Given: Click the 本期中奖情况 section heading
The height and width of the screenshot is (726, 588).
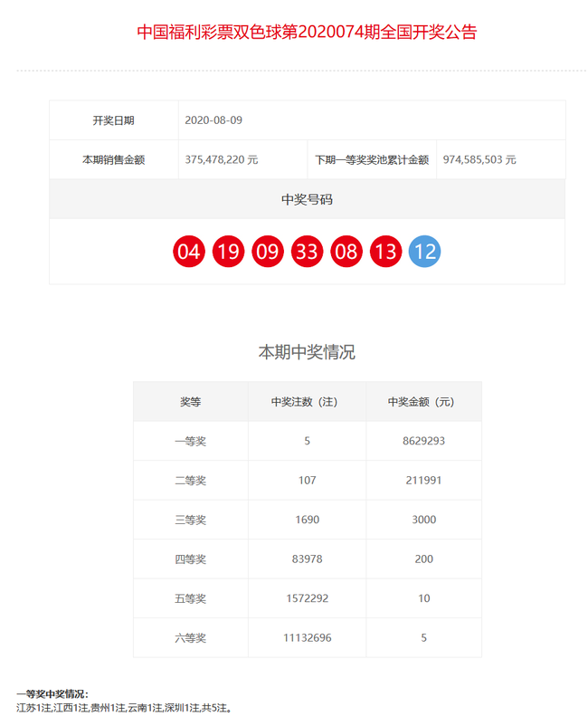Looking at the screenshot, I should [x=307, y=352].
